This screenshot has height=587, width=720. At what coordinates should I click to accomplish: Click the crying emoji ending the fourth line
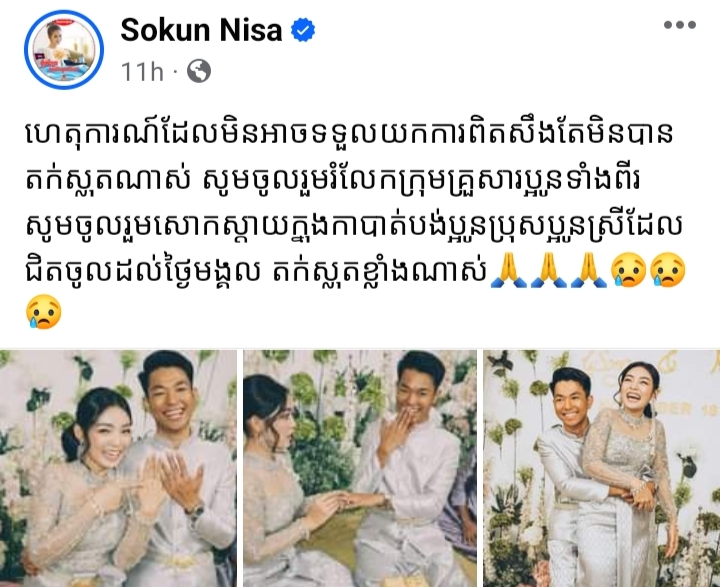tap(669, 271)
